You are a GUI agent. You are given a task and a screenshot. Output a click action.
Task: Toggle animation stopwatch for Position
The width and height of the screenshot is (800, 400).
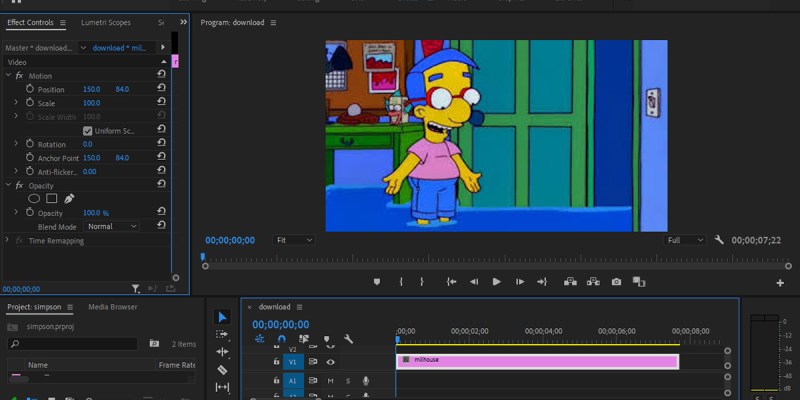pyautogui.click(x=29, y=90)
